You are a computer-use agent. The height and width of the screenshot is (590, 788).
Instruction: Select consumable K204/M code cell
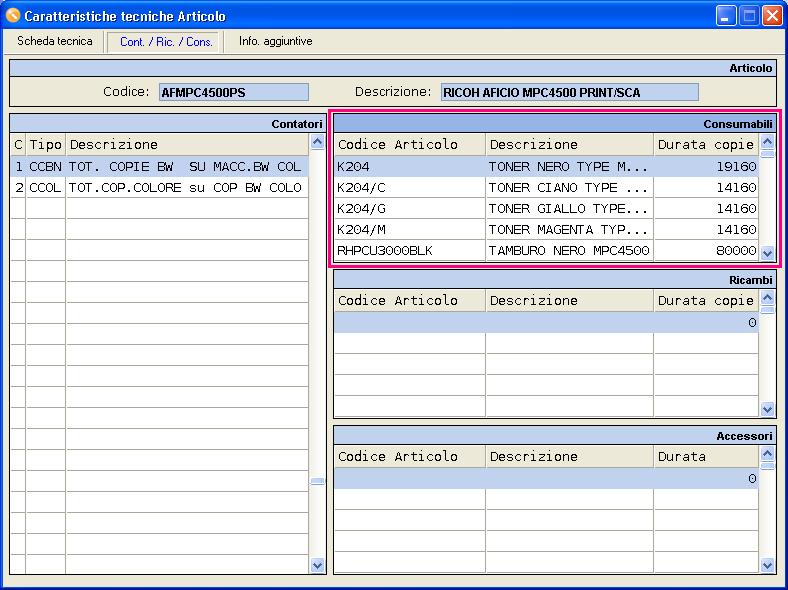(x=410, y=230)
